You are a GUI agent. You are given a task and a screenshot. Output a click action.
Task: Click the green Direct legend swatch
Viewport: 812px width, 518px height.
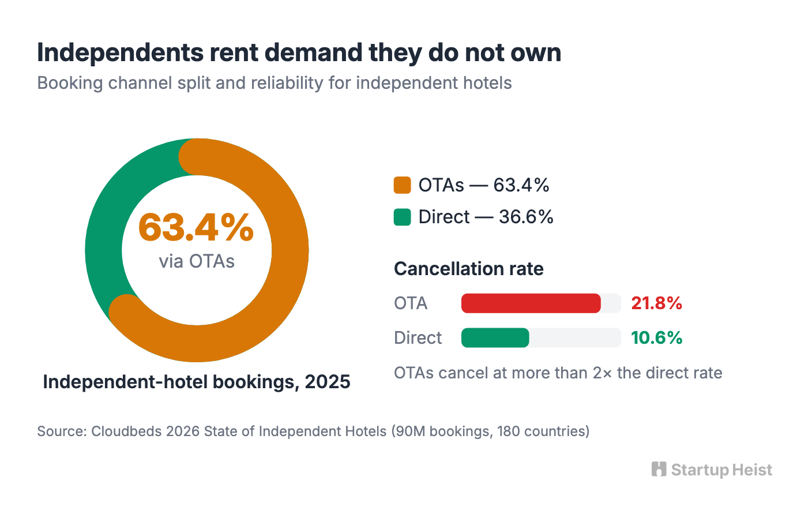click(402, 217)
